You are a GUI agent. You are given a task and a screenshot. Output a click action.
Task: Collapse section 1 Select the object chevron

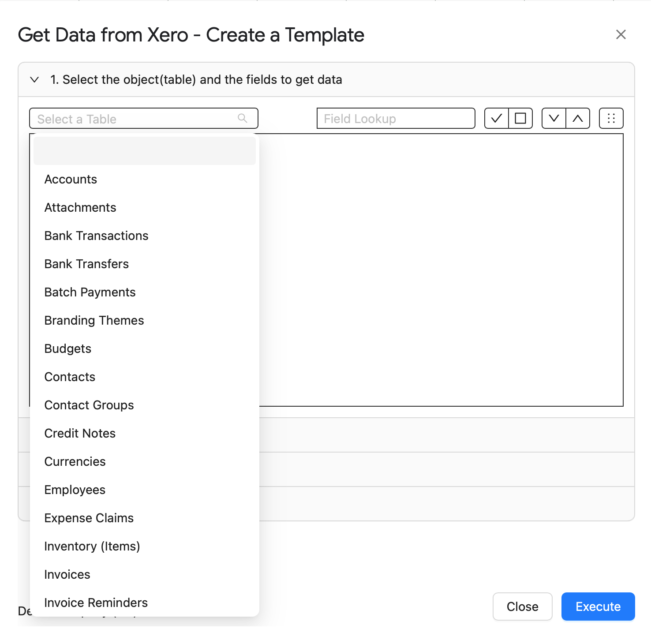point(34,79)
